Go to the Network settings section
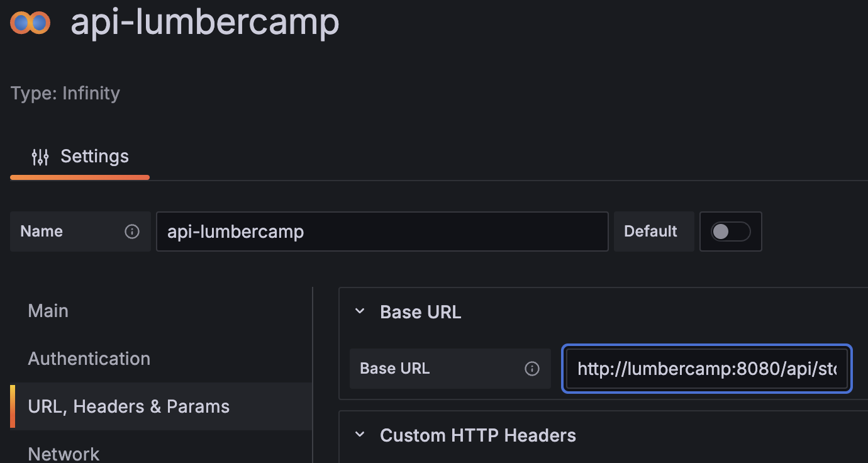Screen dimensions: 868x463 coord(64,453)
